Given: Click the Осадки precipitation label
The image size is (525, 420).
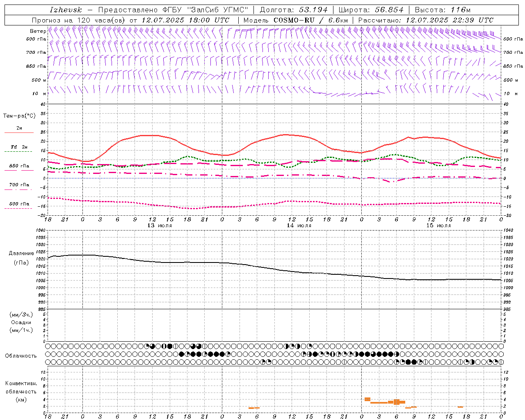Looking at the screenshot, I should pyautogui.click(x=21, y=322).
